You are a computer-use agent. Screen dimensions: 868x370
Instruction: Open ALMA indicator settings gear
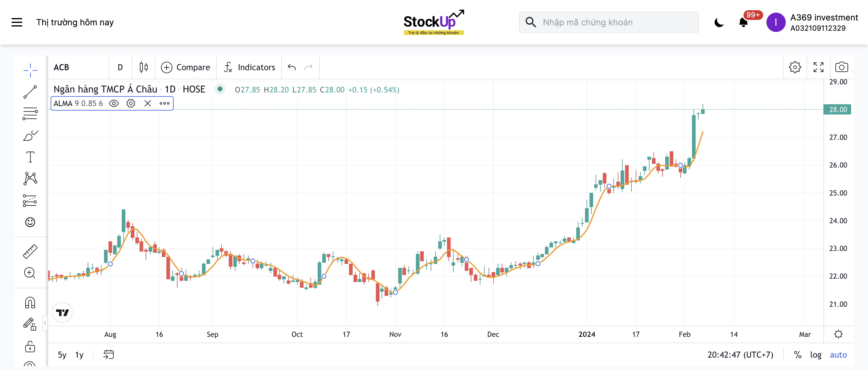tap(131, 103)
